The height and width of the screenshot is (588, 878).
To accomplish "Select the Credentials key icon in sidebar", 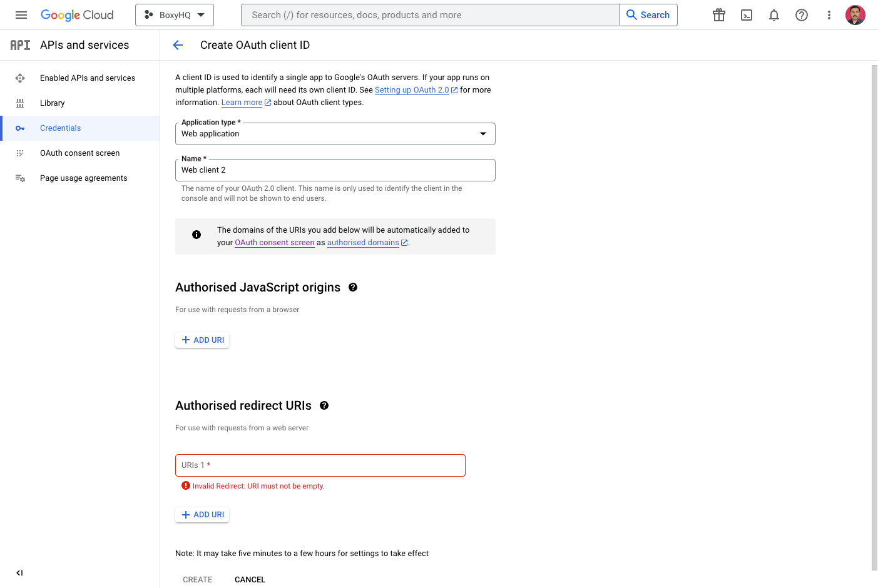I will pos(20,128).
